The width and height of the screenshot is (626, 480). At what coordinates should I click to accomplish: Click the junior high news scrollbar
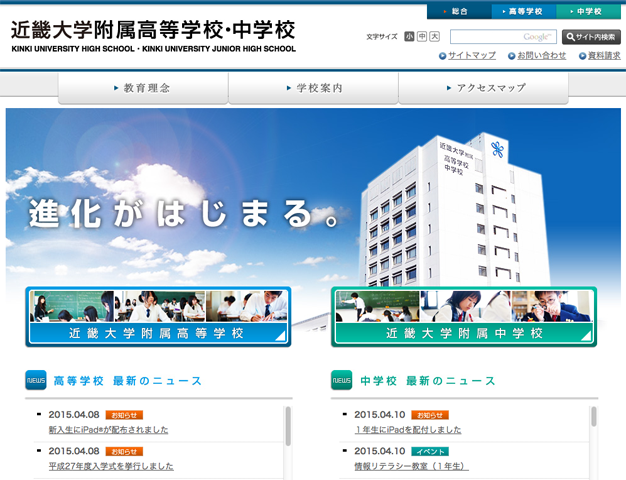594,417
